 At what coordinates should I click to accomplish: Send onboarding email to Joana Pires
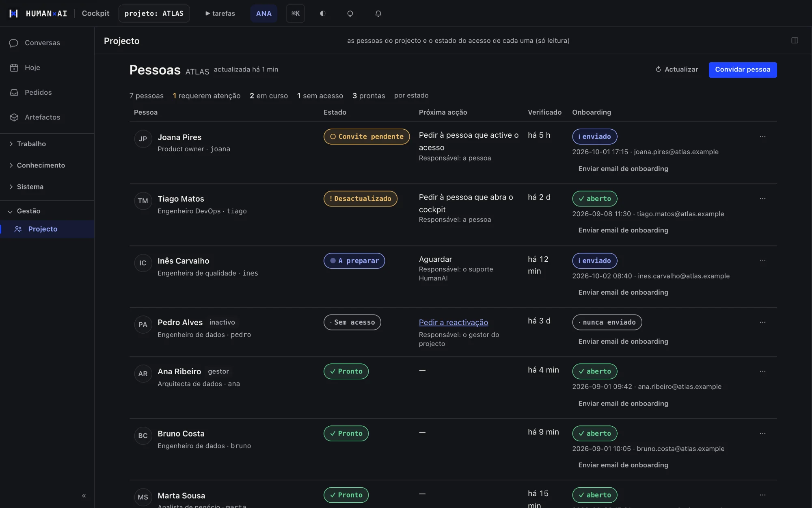pyautogui.click(x=623, y=169)
